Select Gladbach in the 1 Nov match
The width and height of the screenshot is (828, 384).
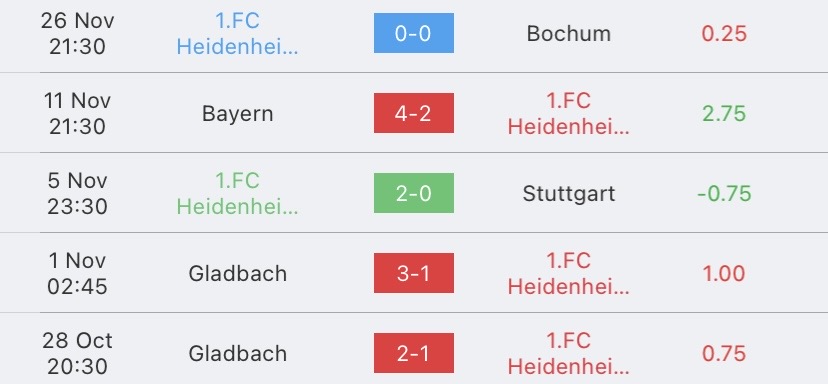[238, 274]
